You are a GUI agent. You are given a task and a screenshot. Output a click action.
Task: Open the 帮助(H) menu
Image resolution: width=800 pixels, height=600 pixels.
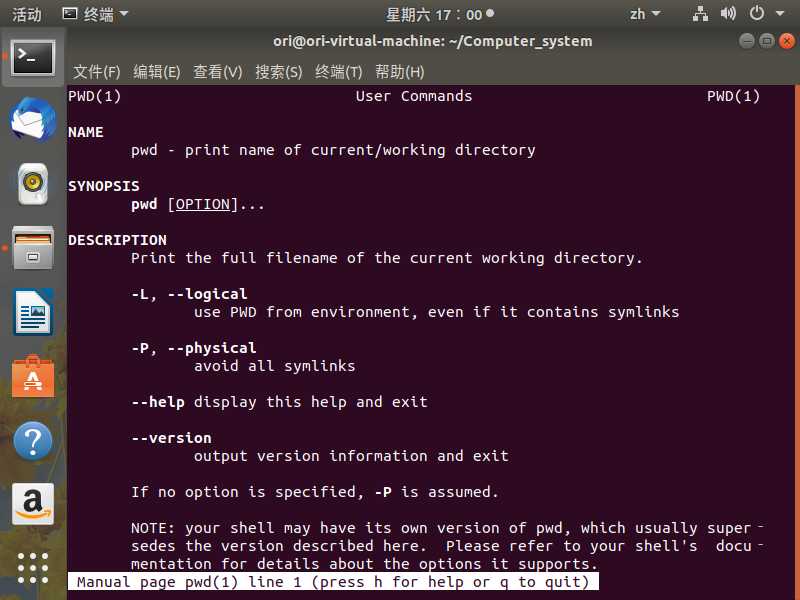pos(399,72)
